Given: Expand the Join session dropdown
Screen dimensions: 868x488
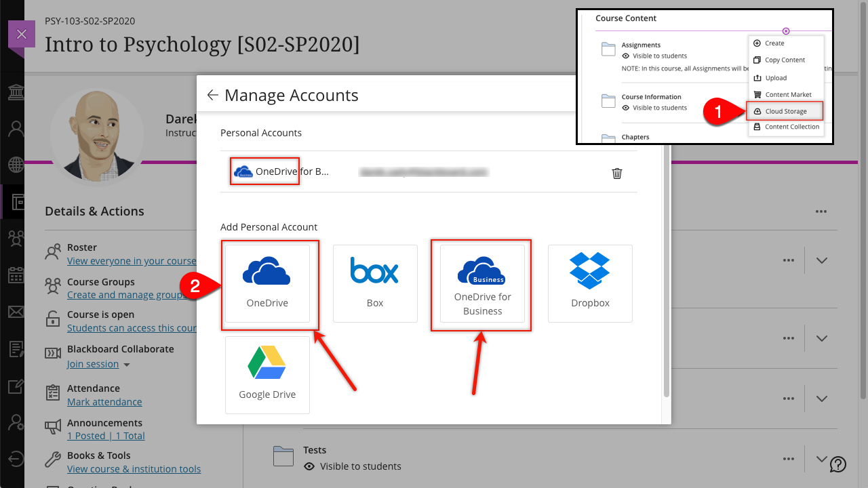Looking at the screenshot, I should 127,365.
